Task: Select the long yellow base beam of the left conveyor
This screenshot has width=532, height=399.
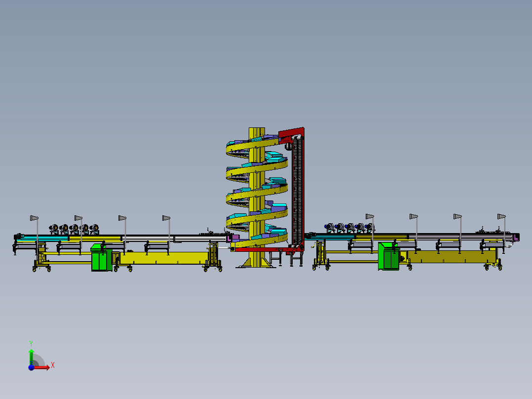Action: pyautogui.click(x=164, y=258)
